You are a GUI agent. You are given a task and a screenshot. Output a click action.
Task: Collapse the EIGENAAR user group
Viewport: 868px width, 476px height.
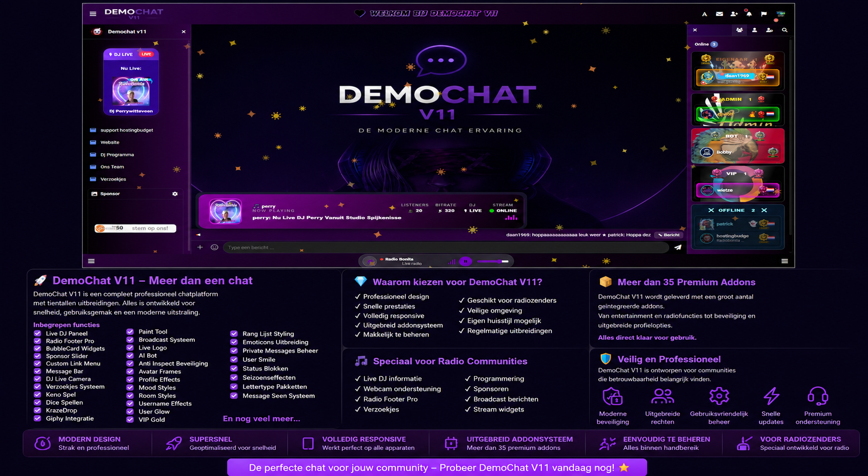[737, 59]
